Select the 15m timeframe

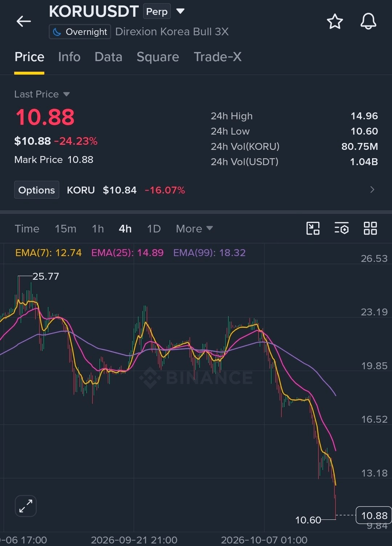pos(65,228)
